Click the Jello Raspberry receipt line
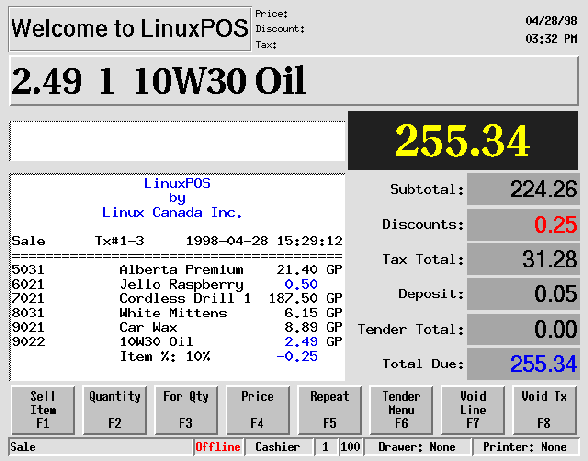Image resolution: width=588 pixels, height=461 pixels. [177, 284]
